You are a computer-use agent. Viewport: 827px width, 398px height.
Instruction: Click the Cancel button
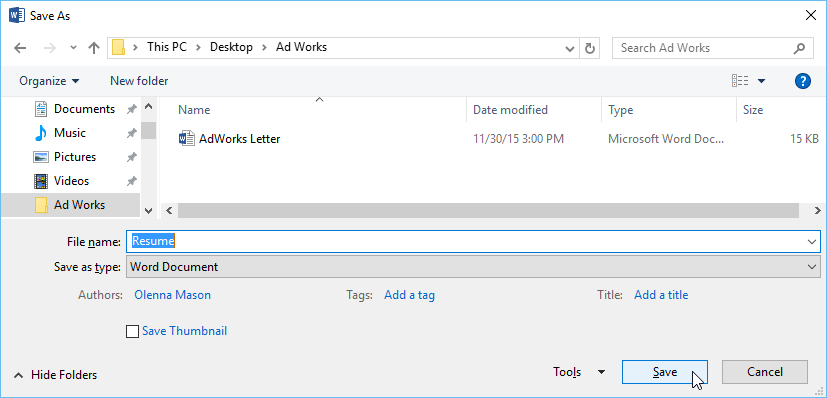(765, 372)
